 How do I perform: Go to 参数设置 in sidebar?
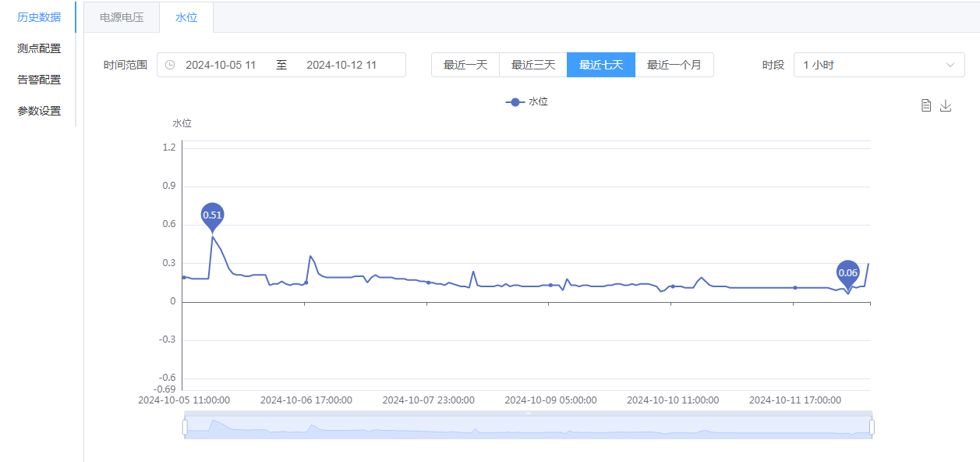(x=39, y=111)
